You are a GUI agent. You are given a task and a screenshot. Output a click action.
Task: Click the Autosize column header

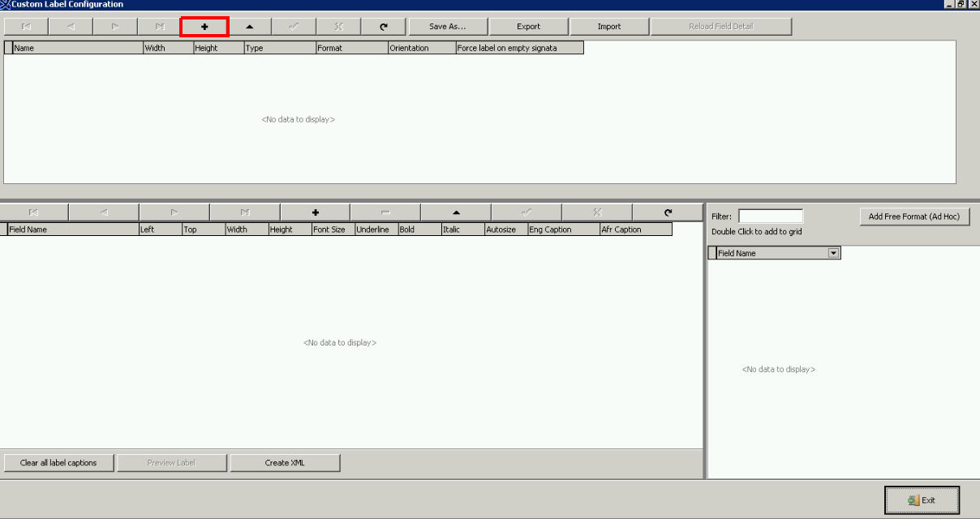[506, 229]
